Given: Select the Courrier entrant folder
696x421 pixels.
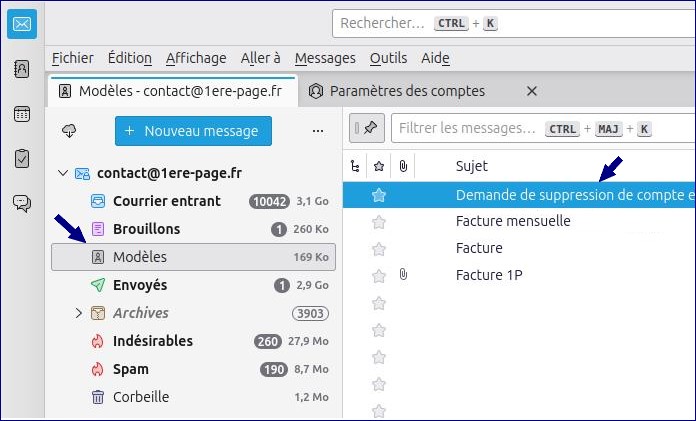Looking at the screenshot, I should click(x=167, y=201).
